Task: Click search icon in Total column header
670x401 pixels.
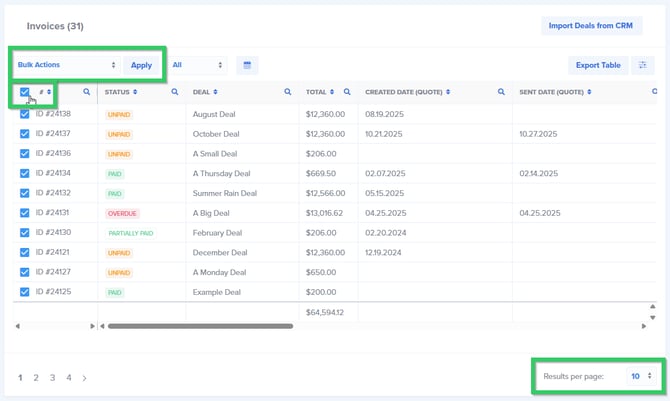Action: point(347,92)
